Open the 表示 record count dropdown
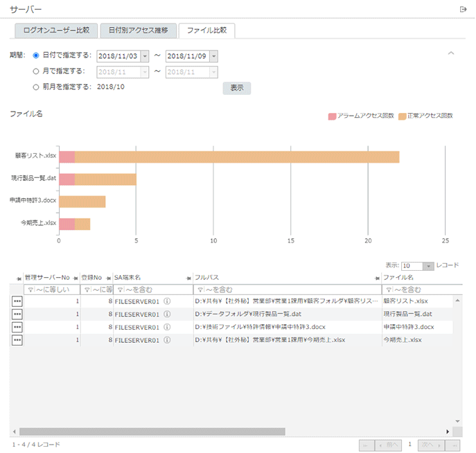Viewport: 476px width, 453px height. click(429, 266)
